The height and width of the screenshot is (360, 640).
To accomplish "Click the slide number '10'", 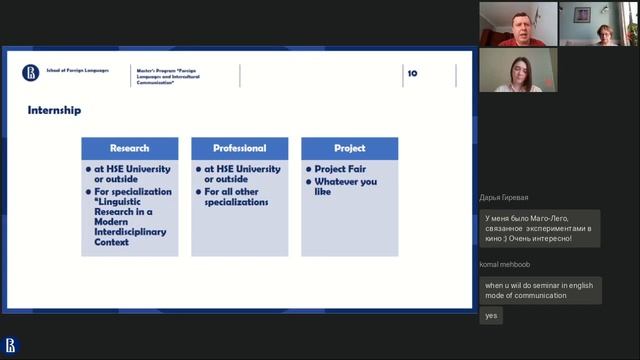I will pos(412,73).
